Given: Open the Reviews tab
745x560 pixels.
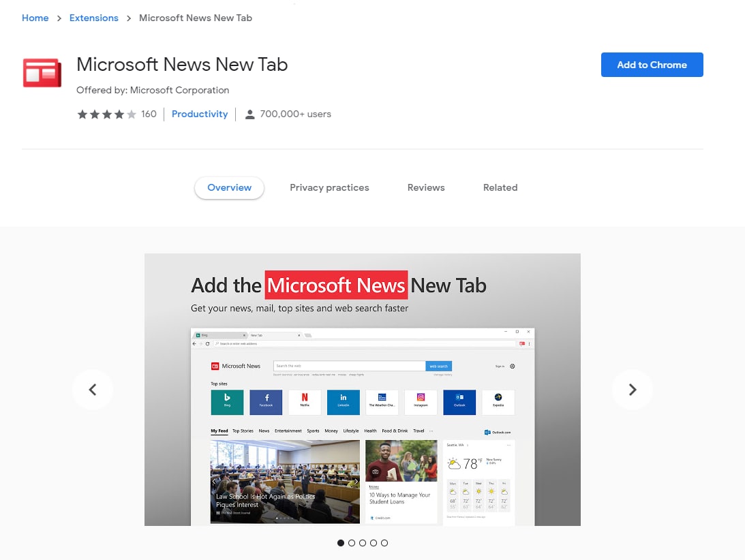Looking at the screenshot, I should (426, 187).
